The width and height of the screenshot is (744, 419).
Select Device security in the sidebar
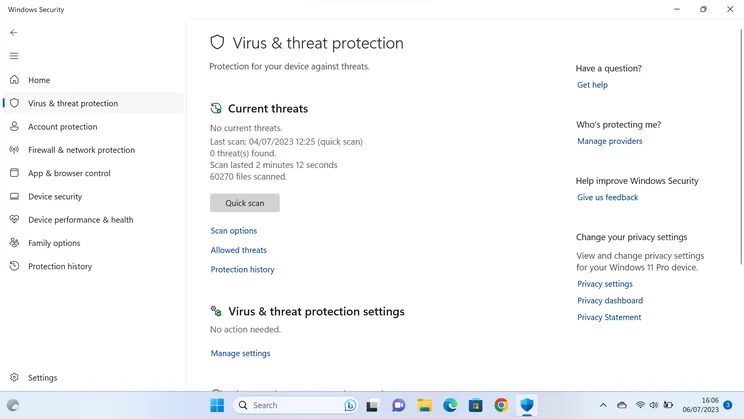pos(55,196)
